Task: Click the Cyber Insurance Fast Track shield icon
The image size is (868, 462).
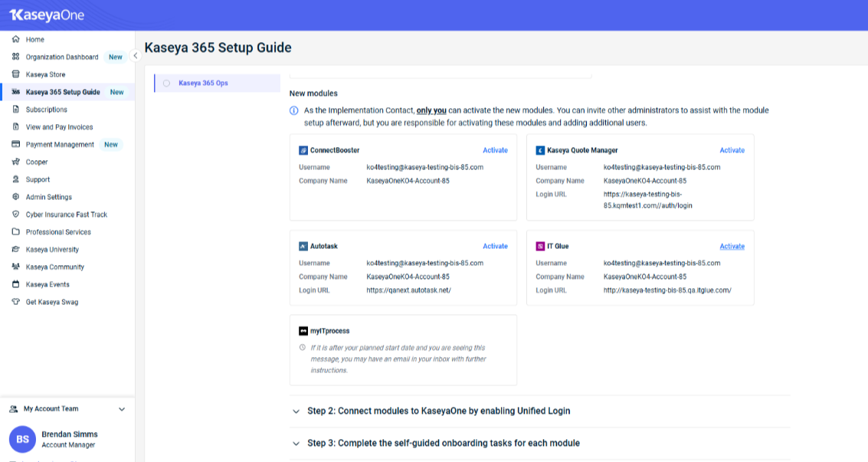Action: pos(15,214)
